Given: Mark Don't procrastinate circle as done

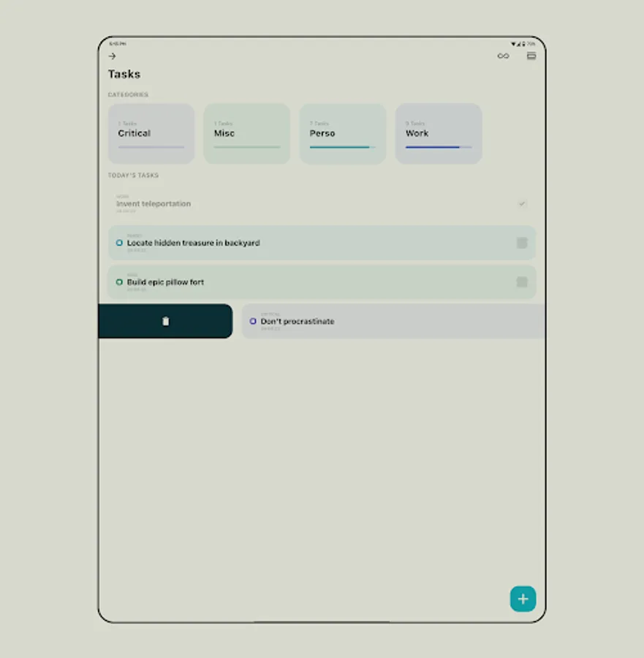Looking at the screenshot, I should 253,321.
